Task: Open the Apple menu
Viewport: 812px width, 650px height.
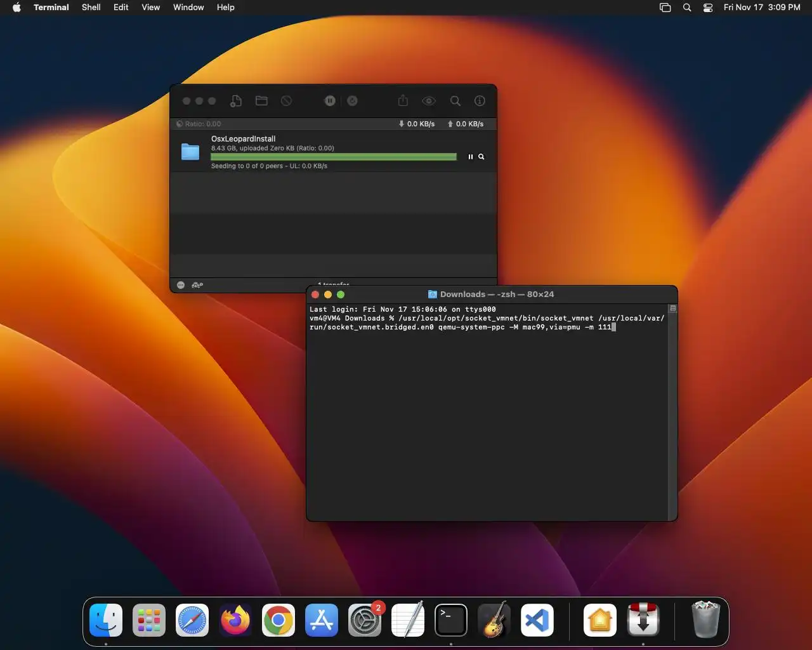Action: click(x=16, y=8)
